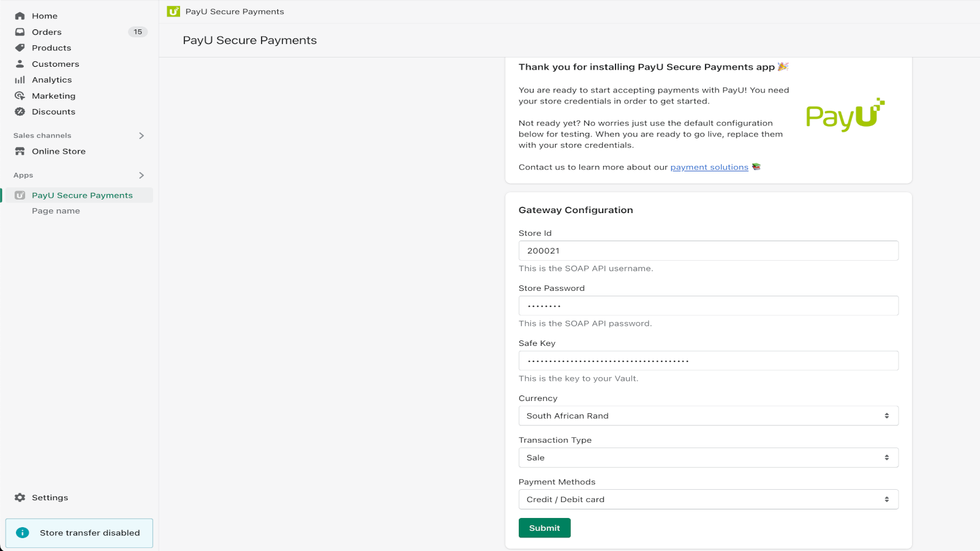Expand the Apps section chevron
This screenshot has width=980, height=551.
pos(141,175)
